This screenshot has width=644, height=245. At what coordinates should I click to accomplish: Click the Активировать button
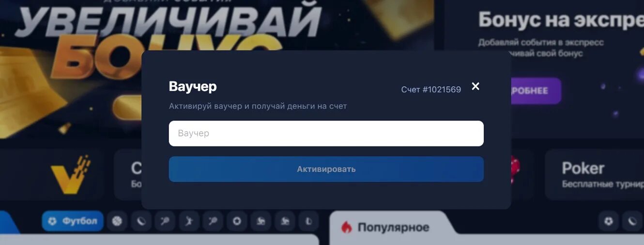(326, 169)
